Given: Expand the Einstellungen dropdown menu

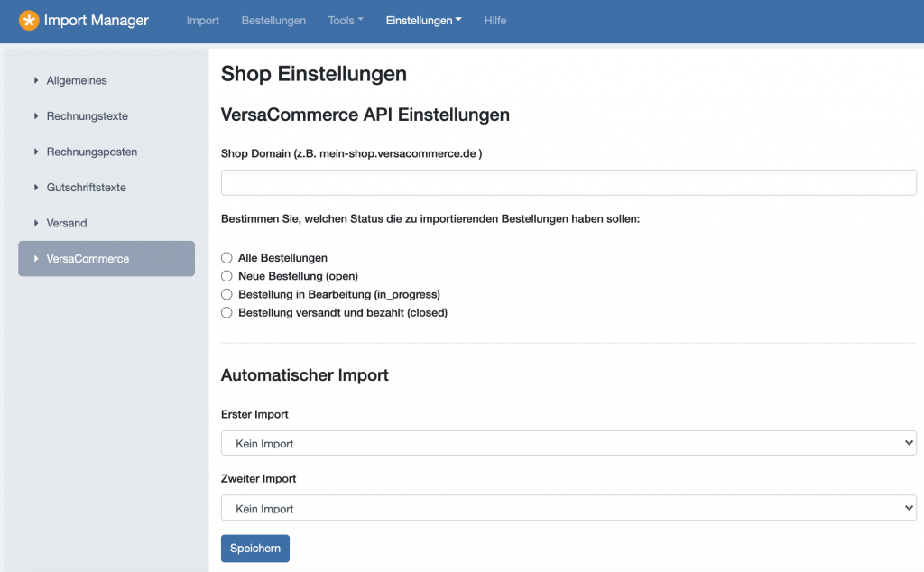Looking at the screenshot, I should coord(424,21).
